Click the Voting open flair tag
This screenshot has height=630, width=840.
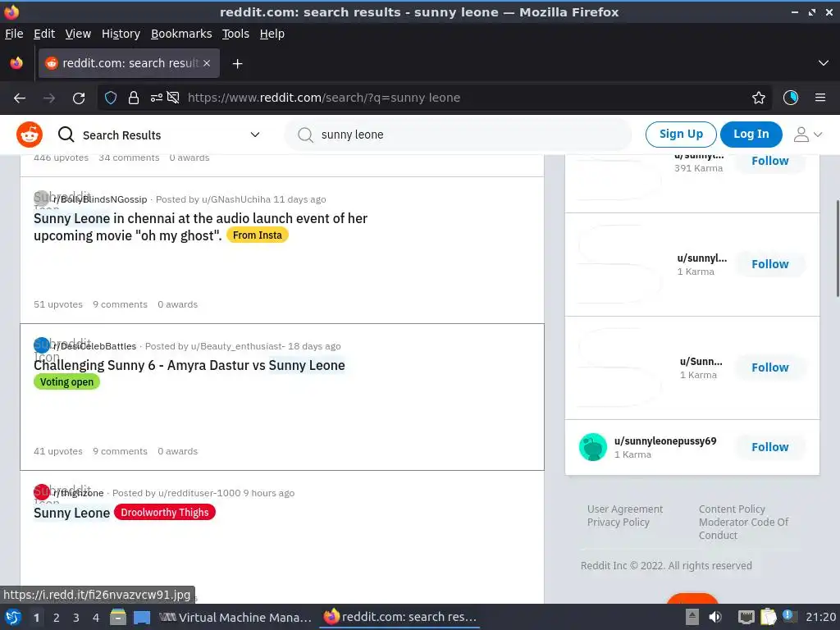point(66,382)
